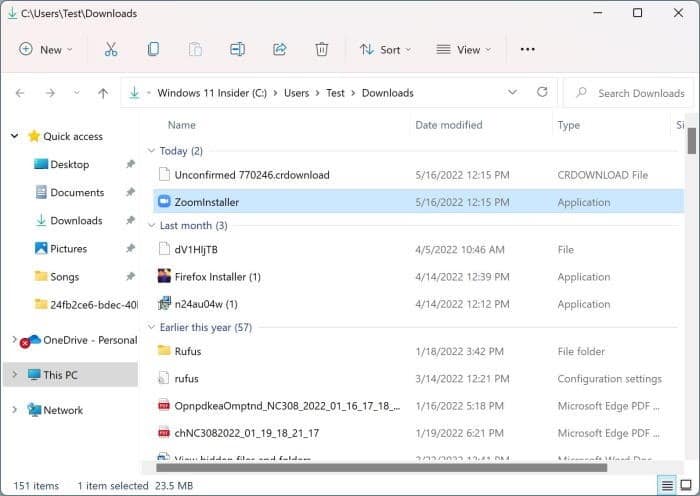Click the chNC3082022 PDF file icon
This screenshot has width=700, height=496.
click(164, 433)
